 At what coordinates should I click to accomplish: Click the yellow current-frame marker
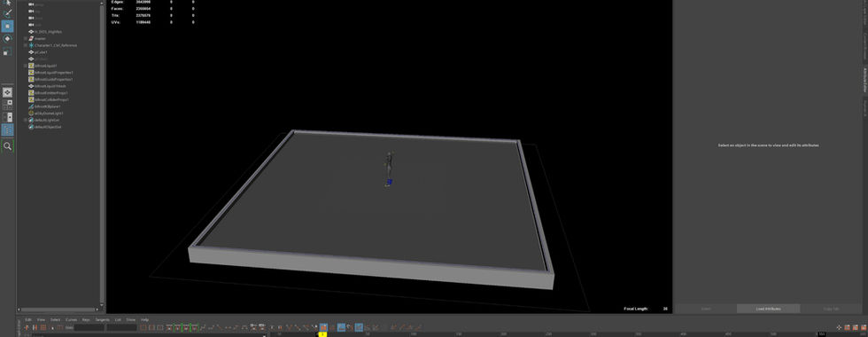(x=322, y=334)
